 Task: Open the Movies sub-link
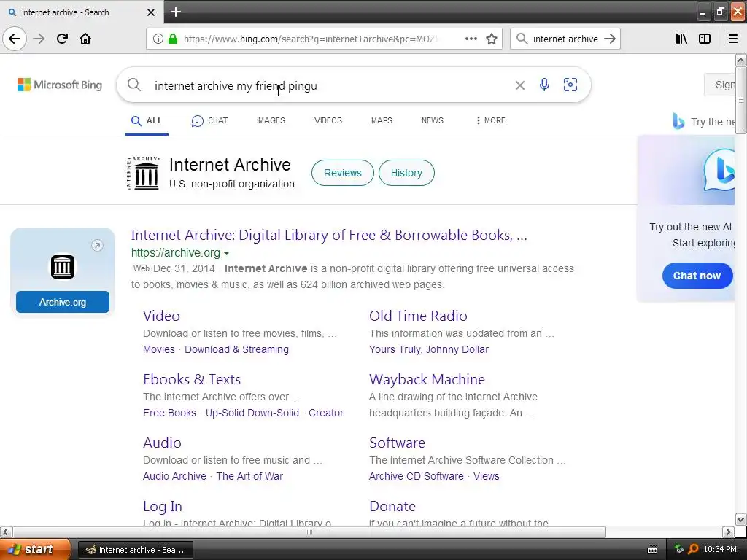tap(158, 349)
